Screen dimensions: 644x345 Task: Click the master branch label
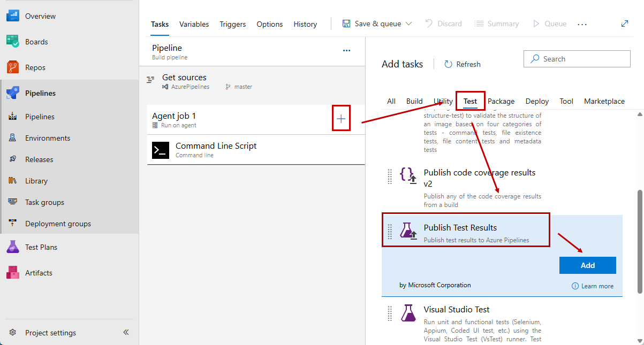click(243, 87)
